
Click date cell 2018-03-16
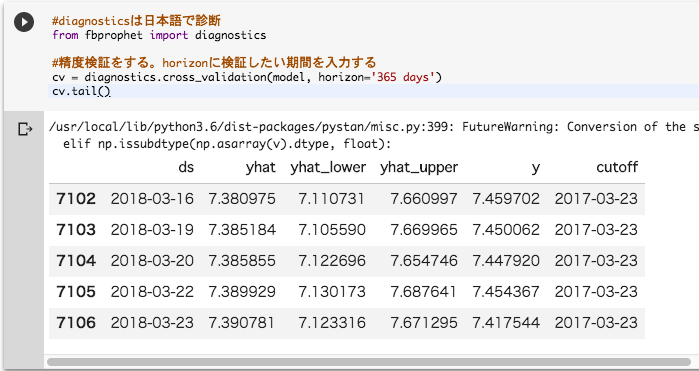click(x=152, y=198)
